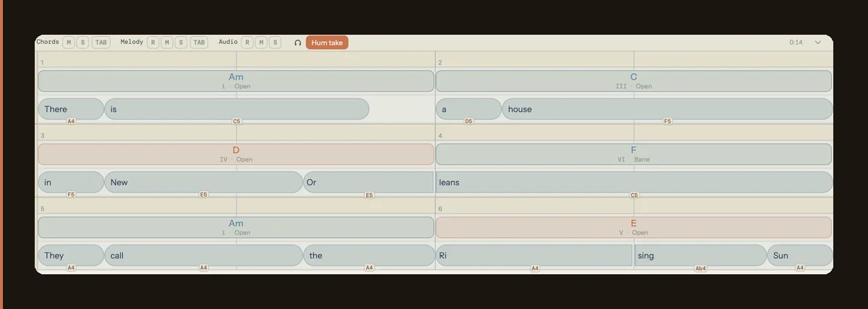
Task: Click the bar number 5 marker
Action: [x=42, y=209]
